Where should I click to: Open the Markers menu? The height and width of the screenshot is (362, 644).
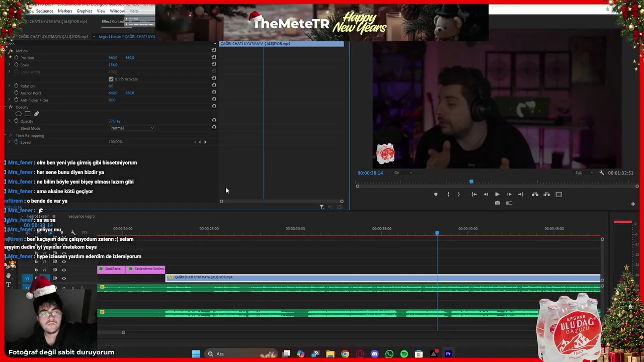click(65, 11)
